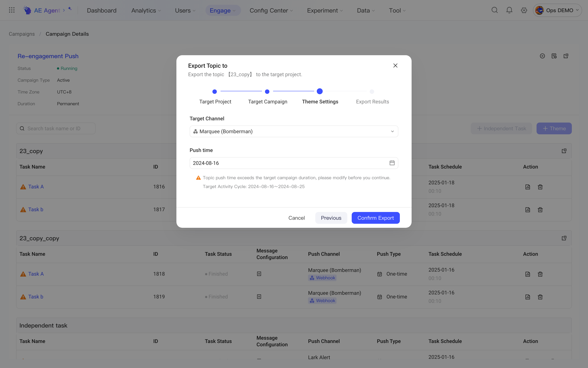This screenshot has height=368, width=588.
Task: Expand the Config Center menu
Action: 271,10
